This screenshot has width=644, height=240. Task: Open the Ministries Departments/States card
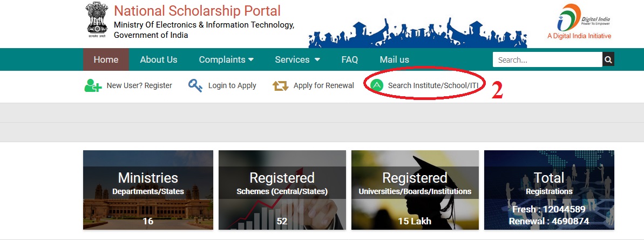pyautogui.click(x=148, y=190)
